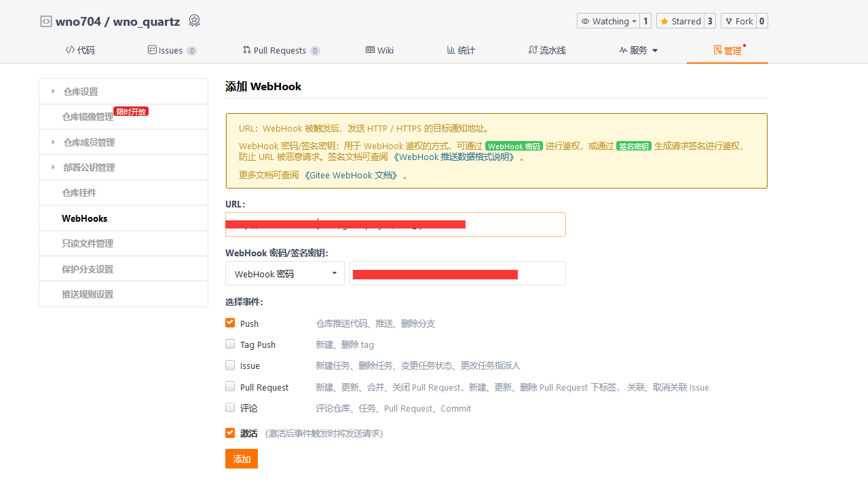Open the Issues tab
Screen dimensions: 868x497
click(x=171, y=50)
